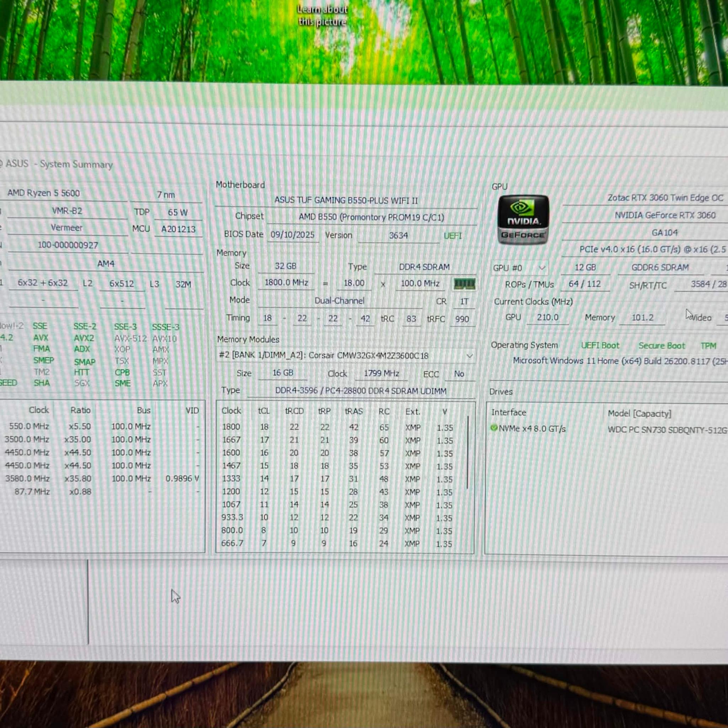The width and height of the screenshot is (728, 728).
Task: Click the tRFC 990 value
Action: 462,319
